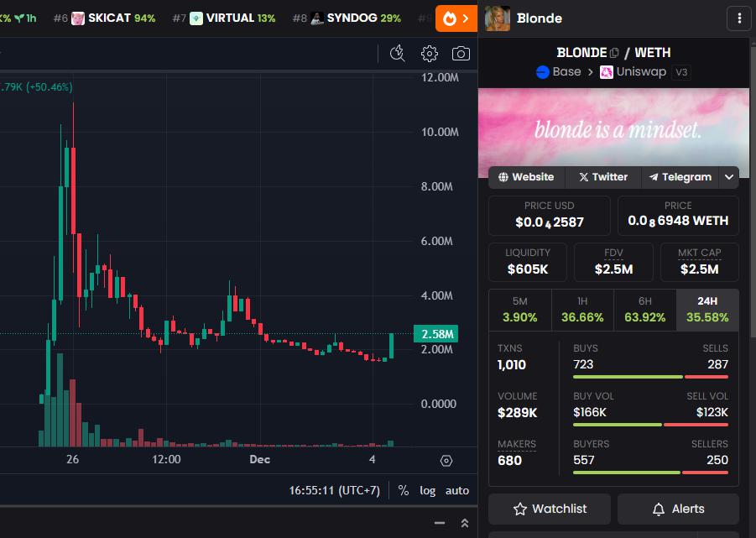756x538 pixels.
Task: Expand bottom panel with double chevron
Action: pyautogui.click(x=465, y=523)
